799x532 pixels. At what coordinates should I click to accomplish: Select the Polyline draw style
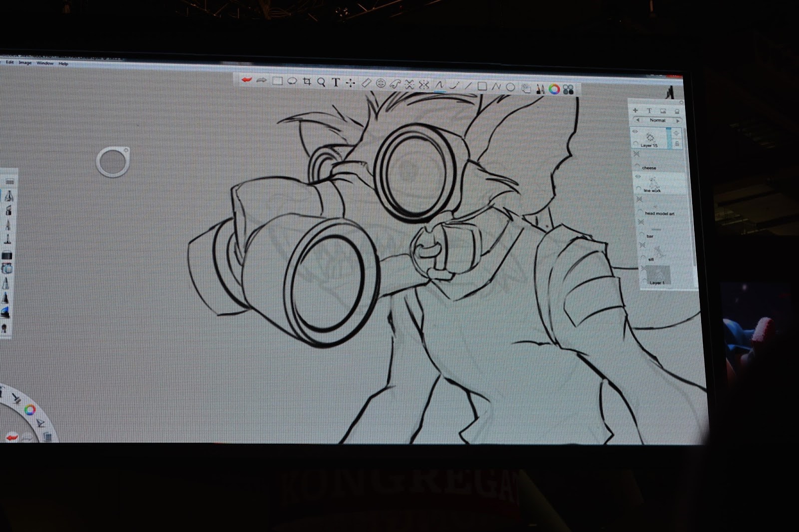pos(496,87)
